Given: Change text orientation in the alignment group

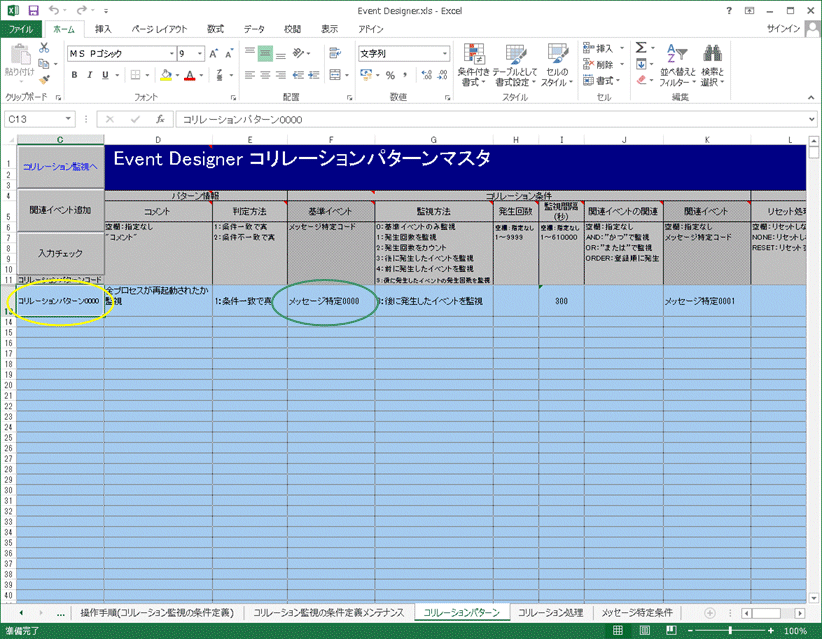Looking at the screenshot, I should point(298,53).
